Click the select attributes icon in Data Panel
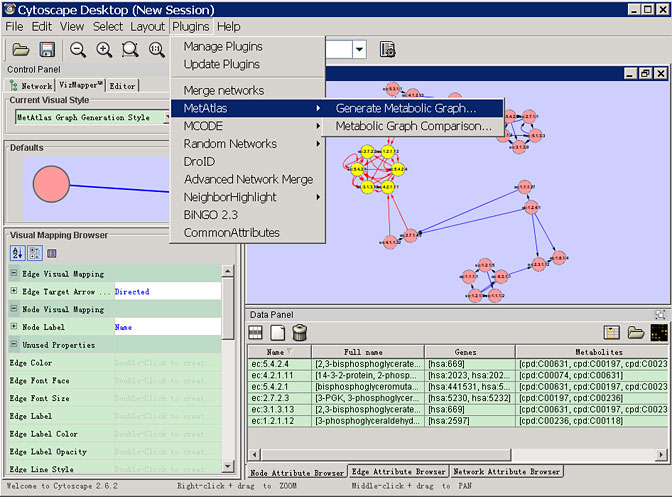The image size is (672, 497). (x=256, y=332)
